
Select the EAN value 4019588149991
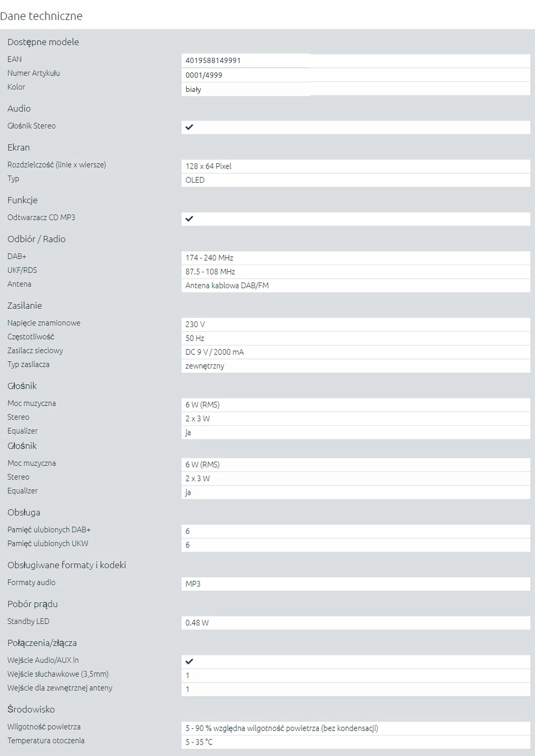click(213, 60)
